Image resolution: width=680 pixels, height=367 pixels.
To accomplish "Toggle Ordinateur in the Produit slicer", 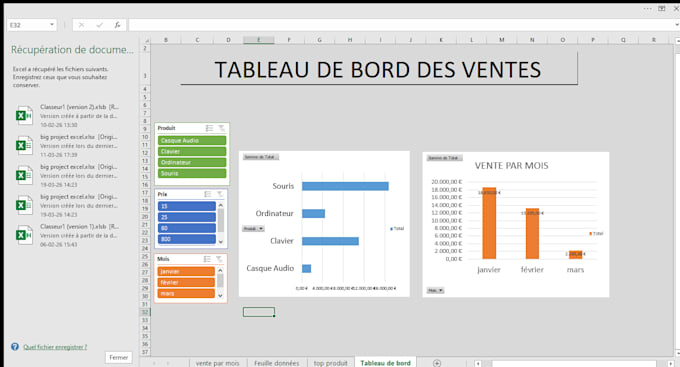I will pos(192,162).
